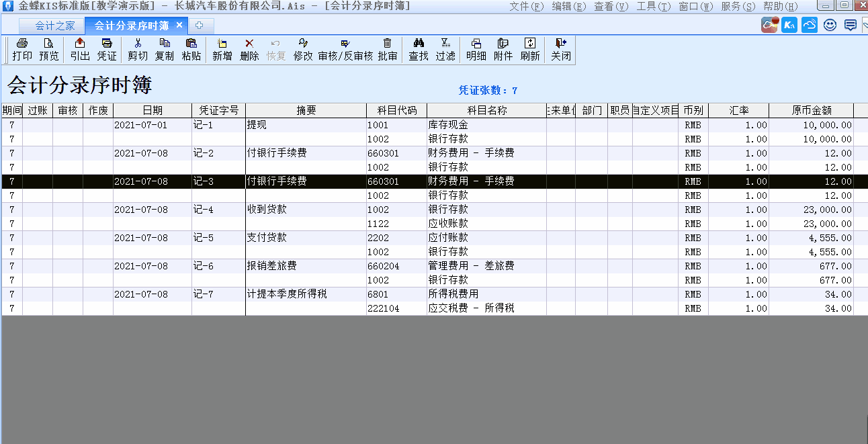
Task: Click the 修改 edit icon
Action: point(303,49)
